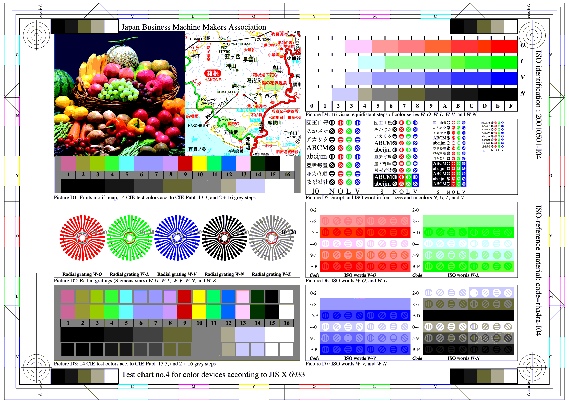Click the gray radial grating wheel
This screenshot has height=405, width=569.
pos(272,238)
